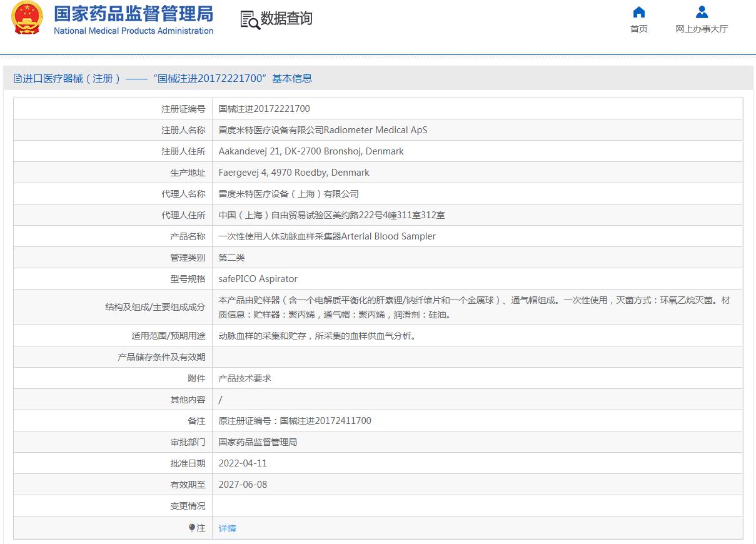Select agent name 雷度米特医疗设备（上海）有限公司
This screenshot has width=756, height=544.
tap(289, 194)
